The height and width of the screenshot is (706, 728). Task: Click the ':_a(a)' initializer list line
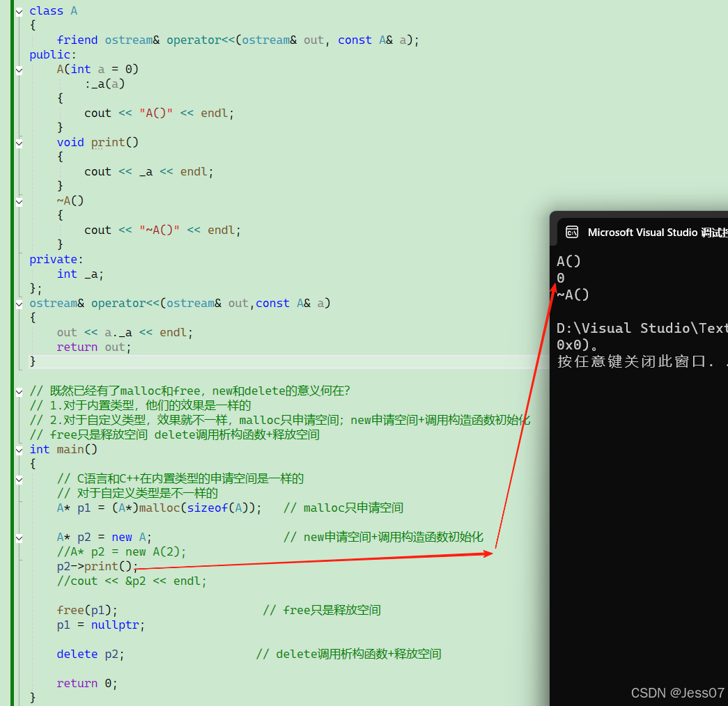pos(104,84)
